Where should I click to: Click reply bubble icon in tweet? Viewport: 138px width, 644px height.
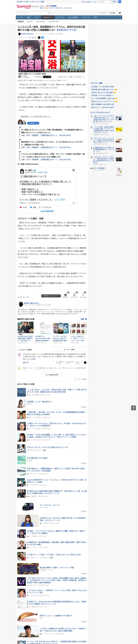[31, 207]
